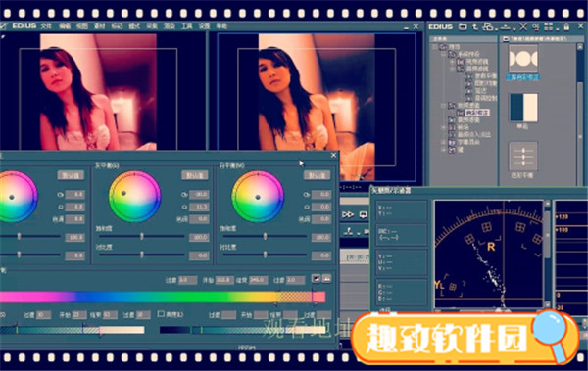Open the 视图 menu

point(82,26)
